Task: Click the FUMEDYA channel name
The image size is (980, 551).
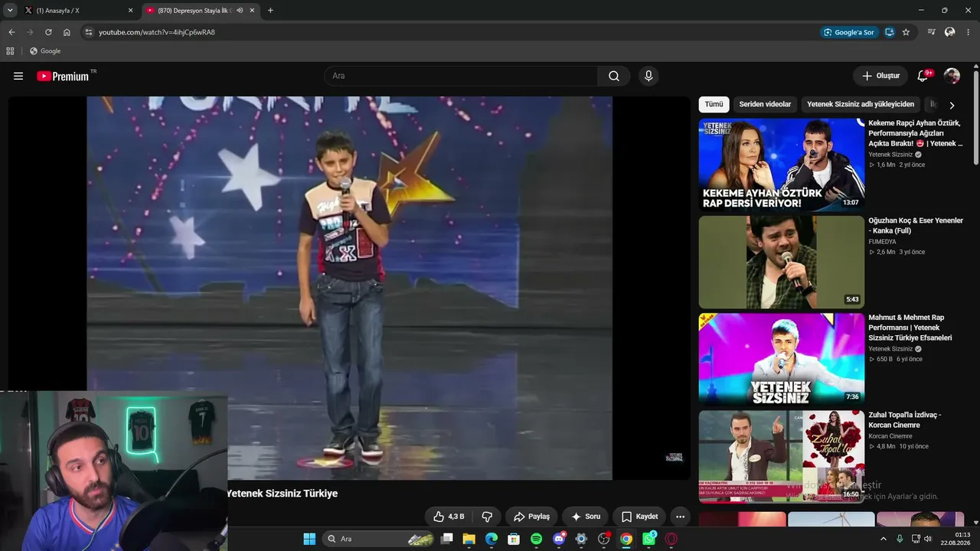Action: 883,242
